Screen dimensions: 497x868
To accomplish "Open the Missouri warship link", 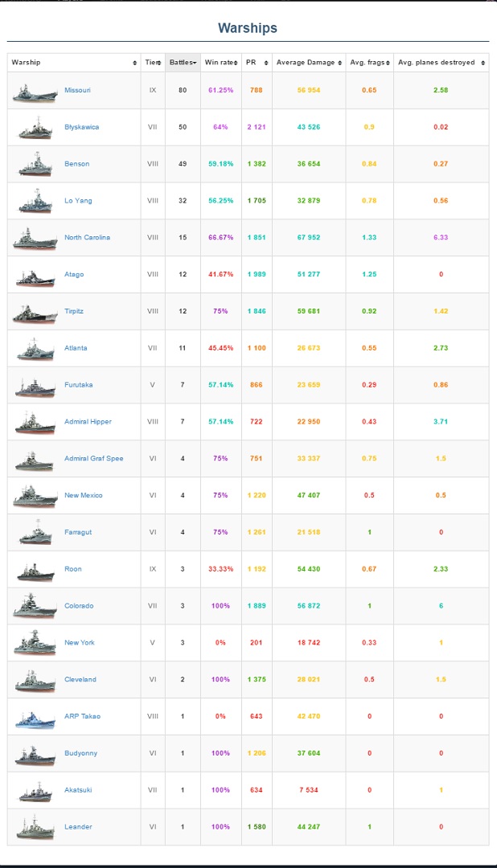I will tap(77, 90).
